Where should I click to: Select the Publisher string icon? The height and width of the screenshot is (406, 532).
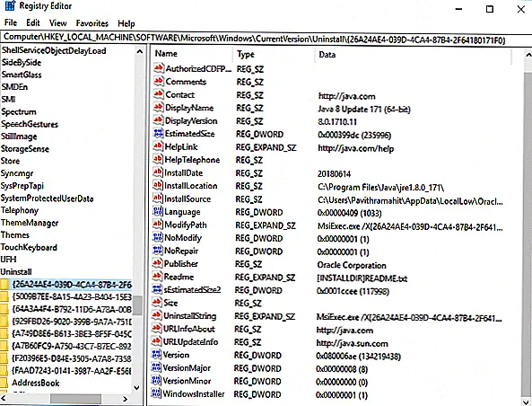157,264
